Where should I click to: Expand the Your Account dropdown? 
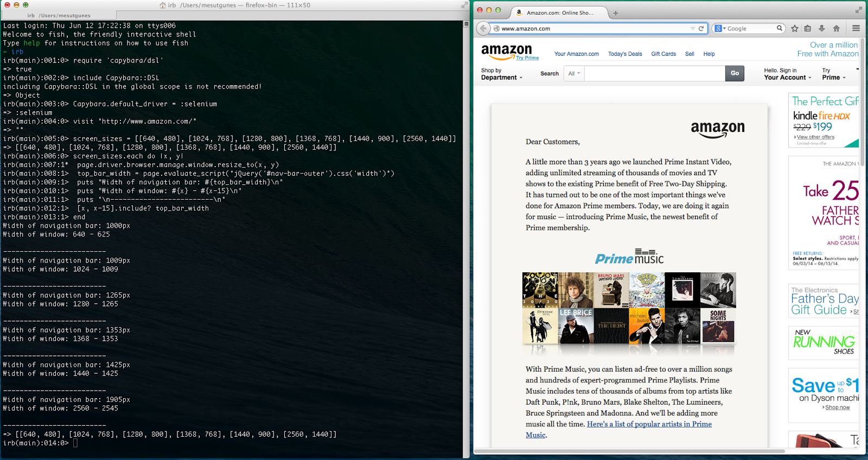click(x=787, y=78)
